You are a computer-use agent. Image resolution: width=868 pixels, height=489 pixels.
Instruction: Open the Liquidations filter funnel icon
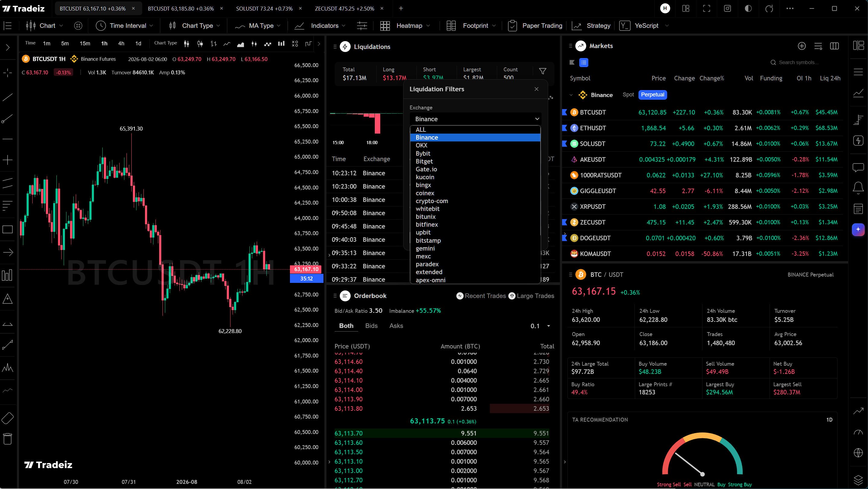click(542, 71)
